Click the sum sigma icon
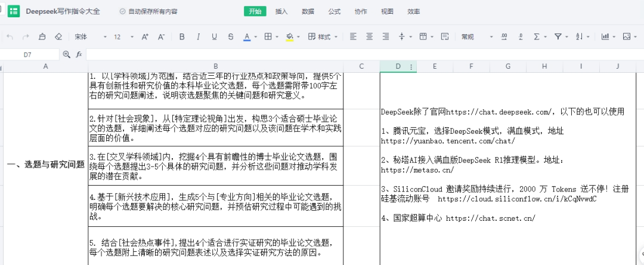Screen dimensions: 644x265 pos(537,37)
